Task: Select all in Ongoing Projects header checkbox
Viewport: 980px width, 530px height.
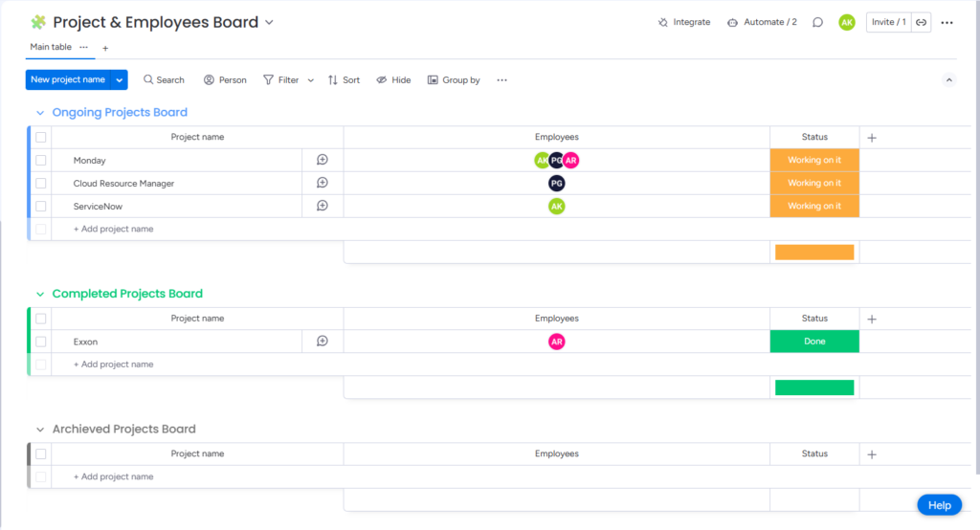Action: click(41, 138)
